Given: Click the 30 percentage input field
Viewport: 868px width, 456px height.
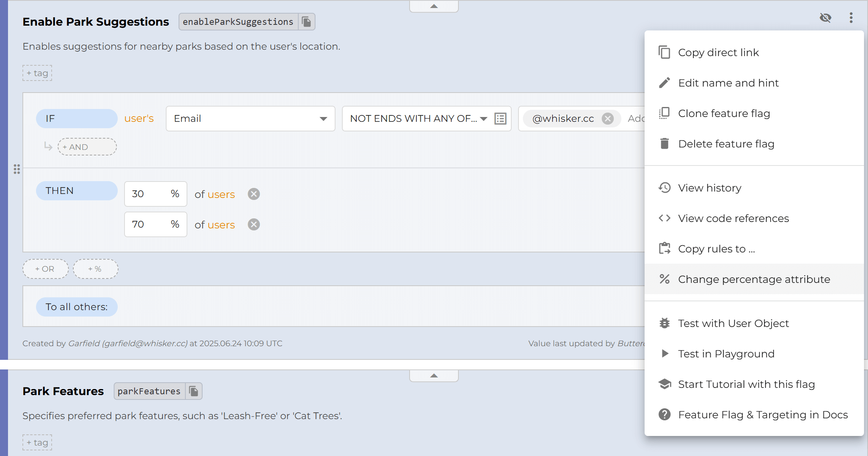Looking at the screenshot, I should 146,194.
